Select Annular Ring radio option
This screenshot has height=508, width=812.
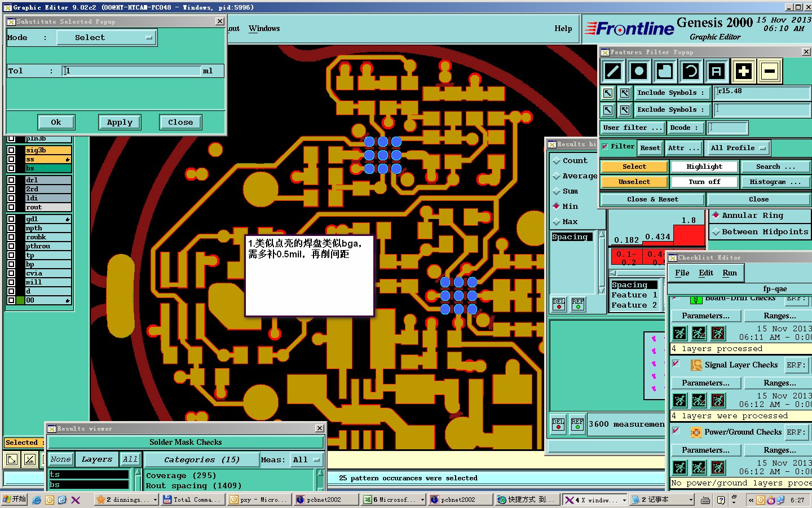(x=716, y=216)
